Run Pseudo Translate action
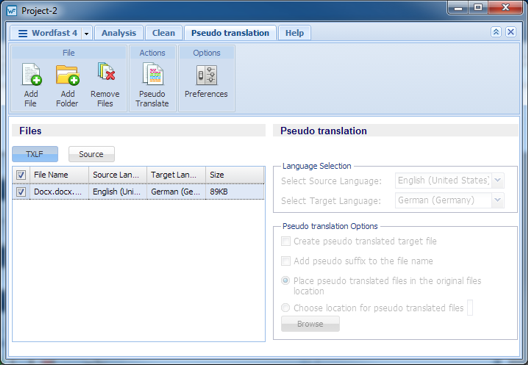Image resolution: width=528 pixels, height=365 pixels. (x=153, y=74)
